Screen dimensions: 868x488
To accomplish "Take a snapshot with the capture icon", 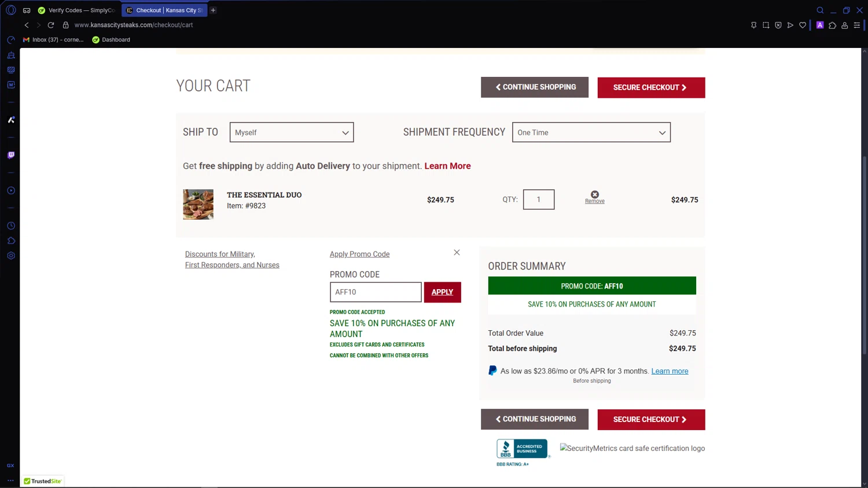I will pyautogui.click(x=766, y=25).
